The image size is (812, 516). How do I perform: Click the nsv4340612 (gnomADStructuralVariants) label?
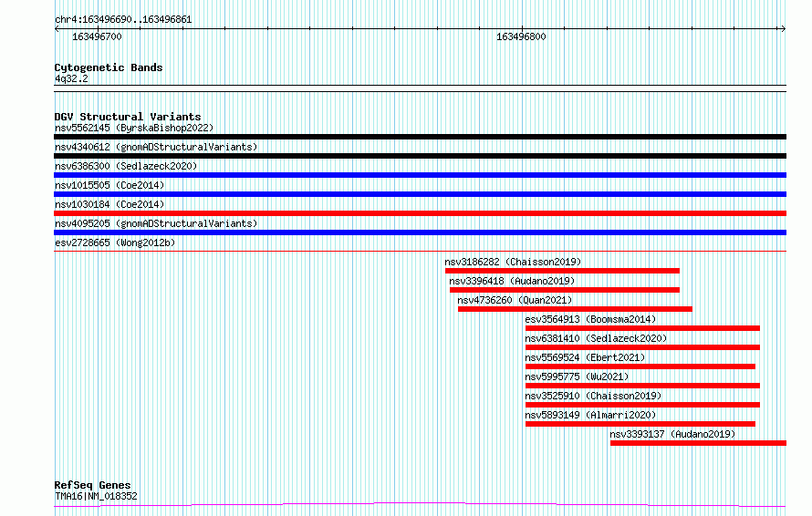click(156, 147)
